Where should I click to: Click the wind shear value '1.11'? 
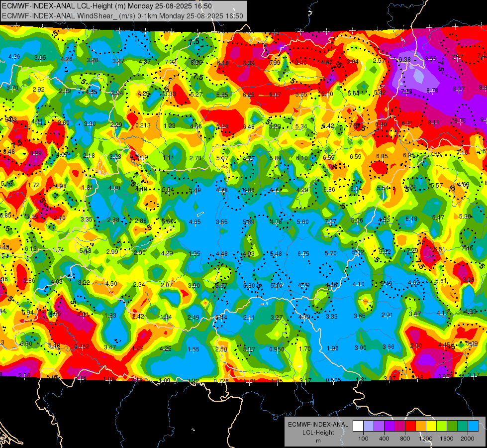click(x=168, y=158)
